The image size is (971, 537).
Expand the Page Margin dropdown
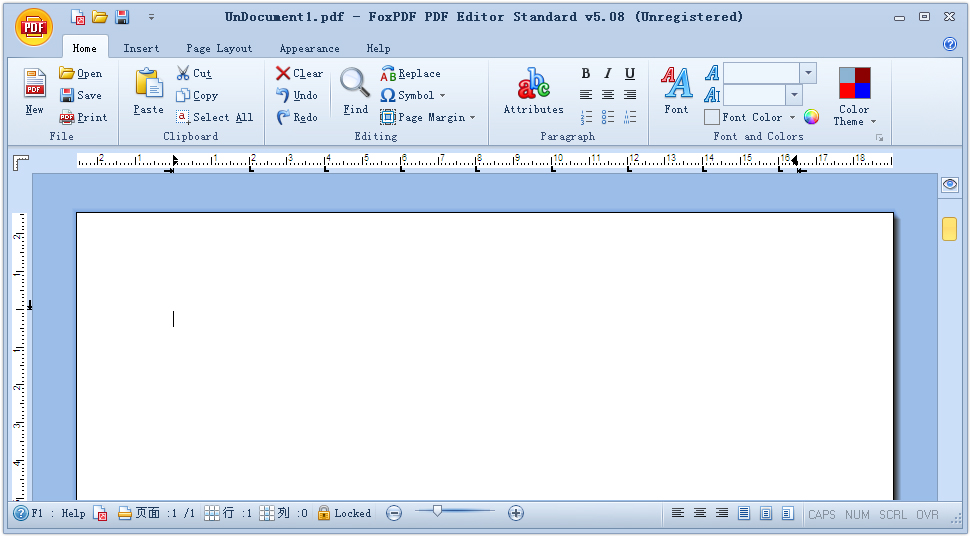(472, 117)
